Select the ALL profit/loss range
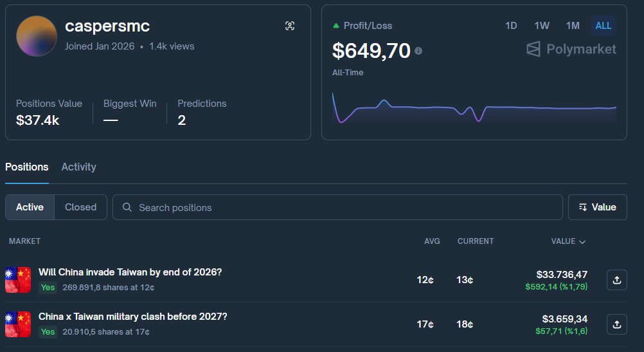The image size is (644, 352). (603, 26)
